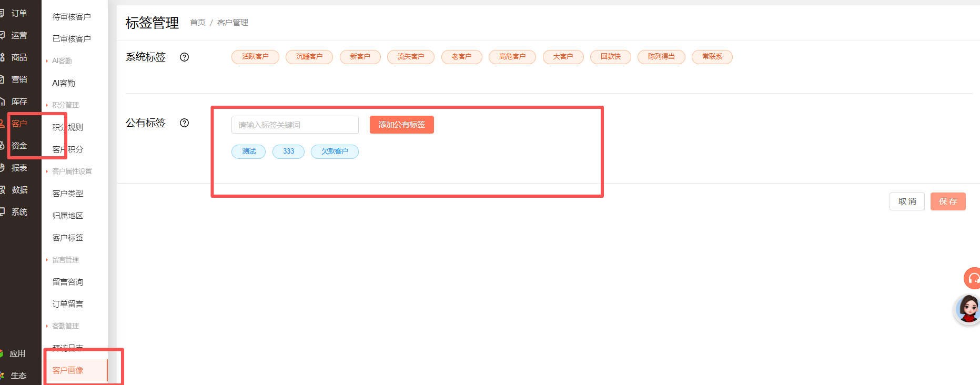This screenshot has width=980, height=385.
Task: Open the headset customer service icon
Action: (973, 278)
